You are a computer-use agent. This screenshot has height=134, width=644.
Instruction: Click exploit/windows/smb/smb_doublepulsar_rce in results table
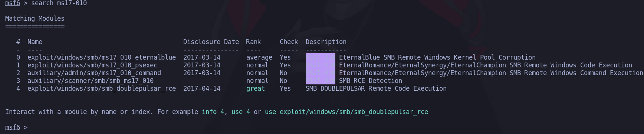[102, 88]
